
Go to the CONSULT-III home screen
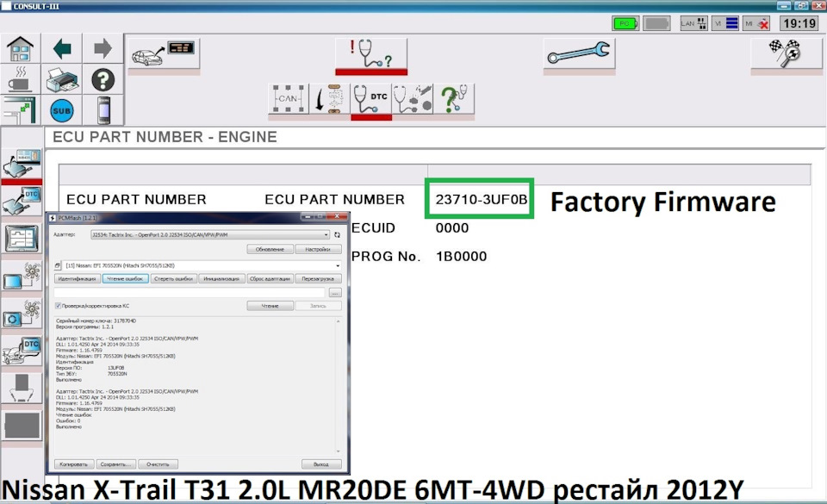coord(21,49)
